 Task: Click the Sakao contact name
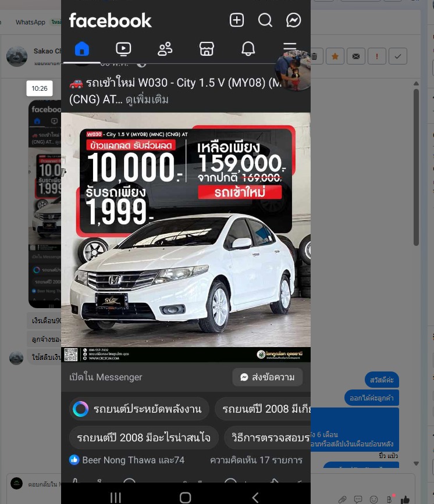point(47,51)
